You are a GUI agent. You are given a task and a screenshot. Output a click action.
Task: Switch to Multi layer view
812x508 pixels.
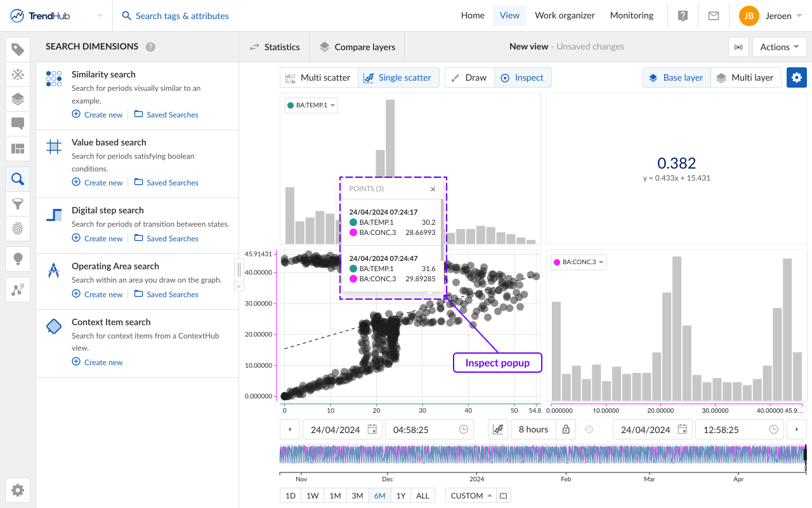click(x=745, y=77)
